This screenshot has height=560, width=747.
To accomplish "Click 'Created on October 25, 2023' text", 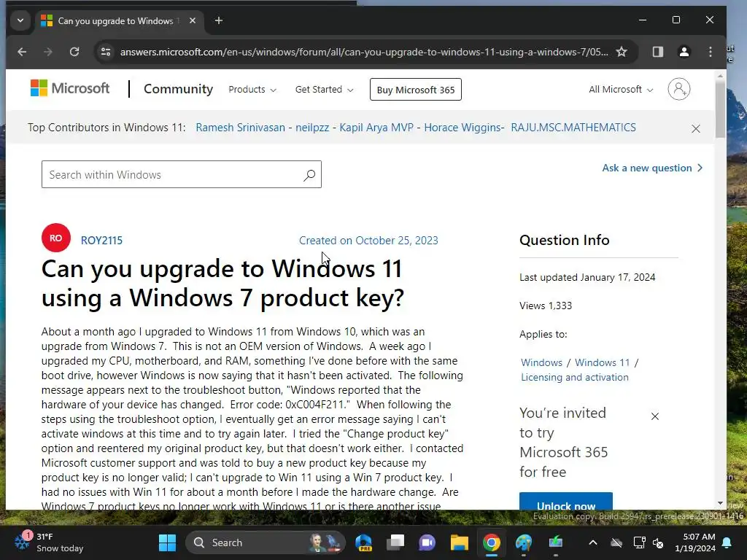I will [x=368, y=241].
